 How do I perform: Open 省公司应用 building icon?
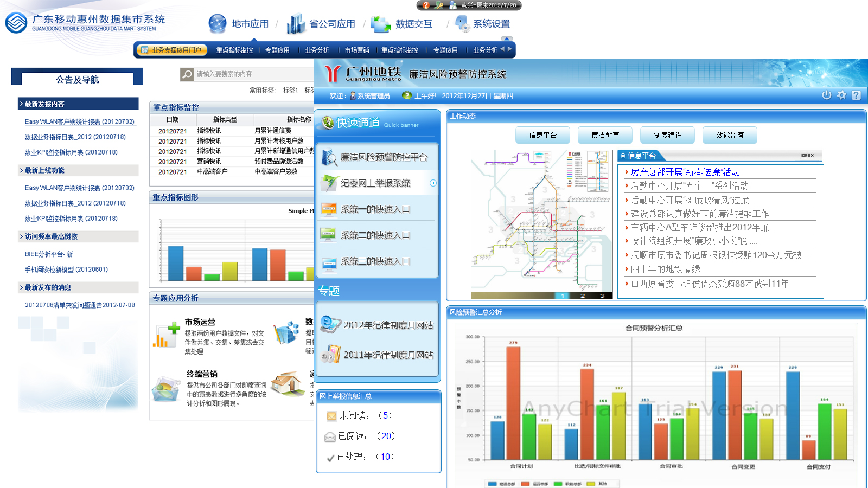296,24
